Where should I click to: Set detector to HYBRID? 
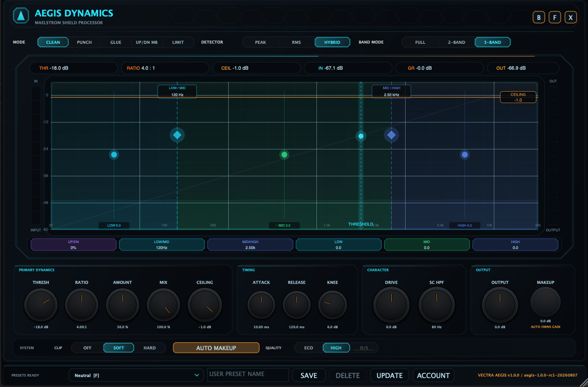click(332, 42)
